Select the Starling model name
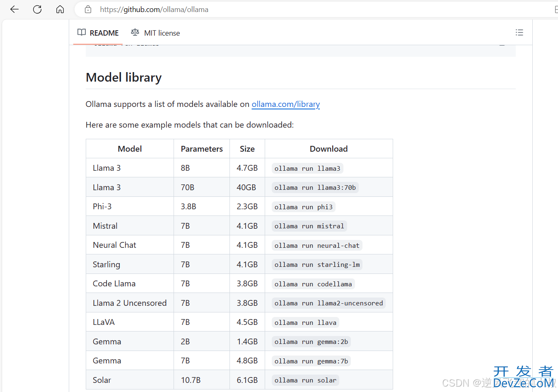The image size is (558, 392). coord(106,264)
